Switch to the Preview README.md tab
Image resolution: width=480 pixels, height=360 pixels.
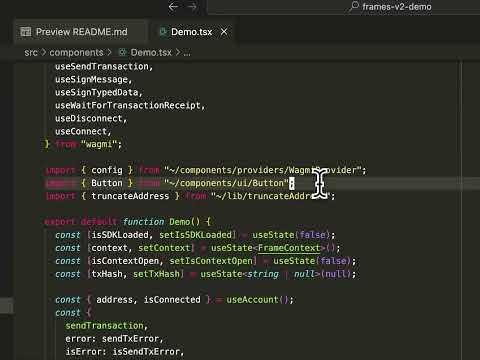tap(81, 32)
